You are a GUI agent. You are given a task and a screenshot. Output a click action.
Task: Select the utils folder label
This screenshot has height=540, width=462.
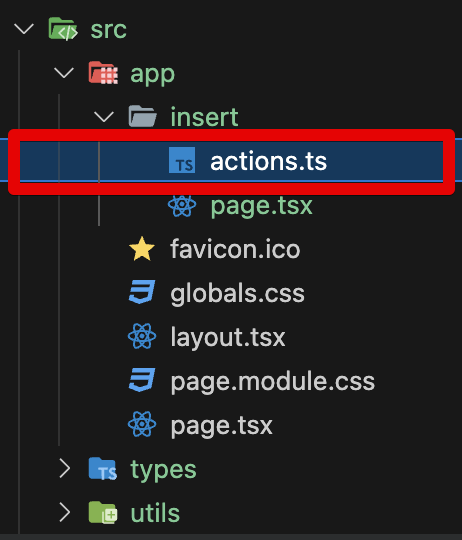click(155, 513)
